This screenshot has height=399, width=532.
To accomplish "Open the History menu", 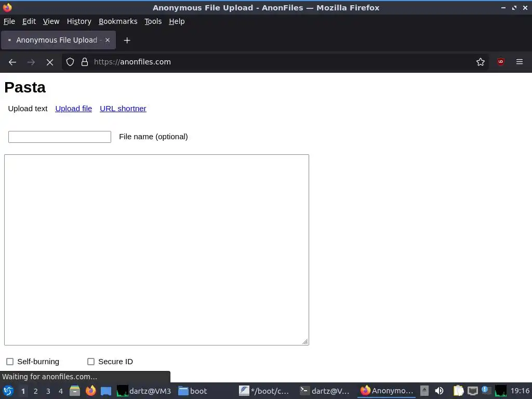I will tap(79, 21).
